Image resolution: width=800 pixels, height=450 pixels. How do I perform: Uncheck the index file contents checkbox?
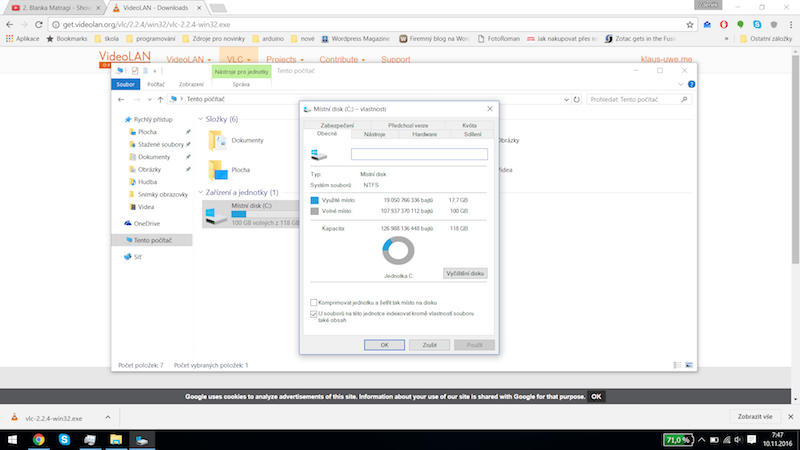314,313
